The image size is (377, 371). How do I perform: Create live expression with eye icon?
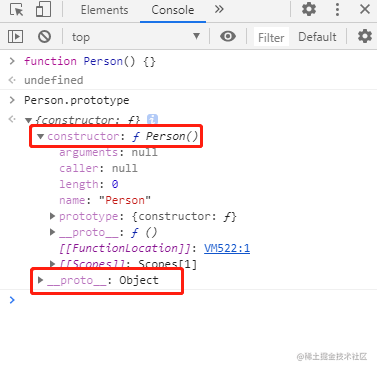click(228, 36)
